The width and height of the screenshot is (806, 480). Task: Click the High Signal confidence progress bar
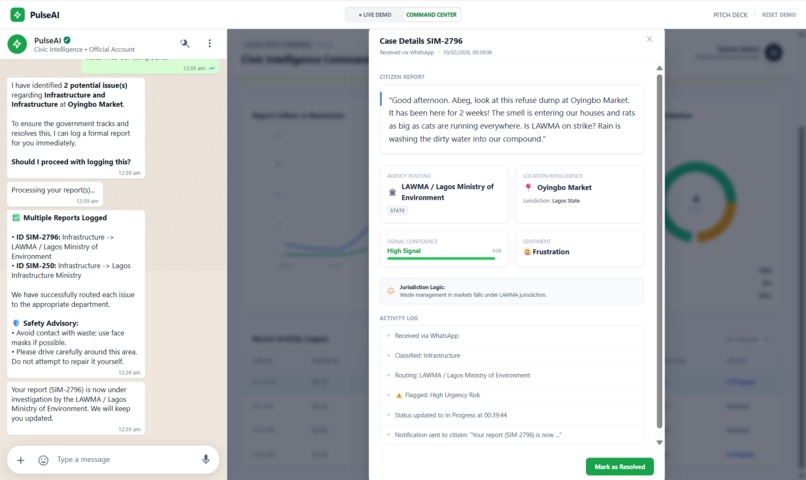tap(444, 259)
